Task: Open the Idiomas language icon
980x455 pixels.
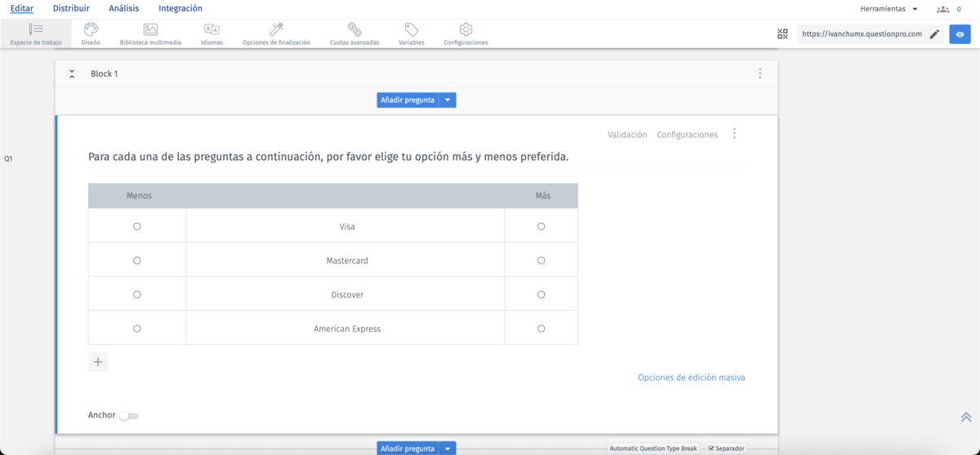Action: click(212, 29)
